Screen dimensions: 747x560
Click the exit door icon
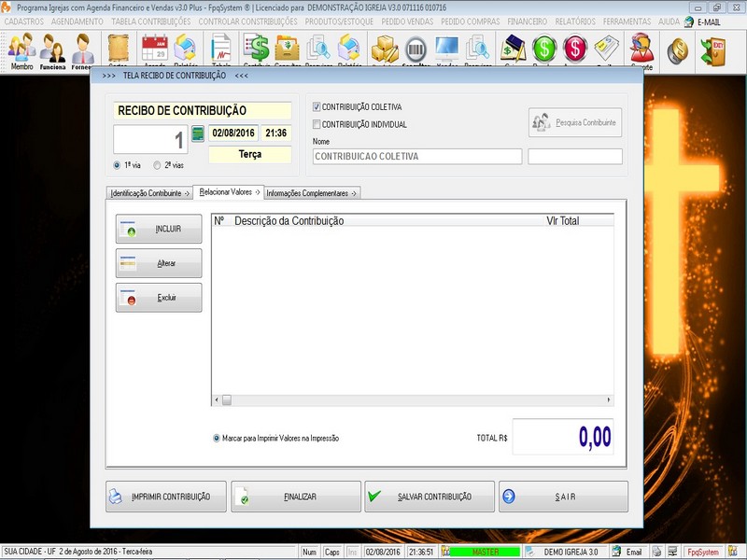coord(713,51)
